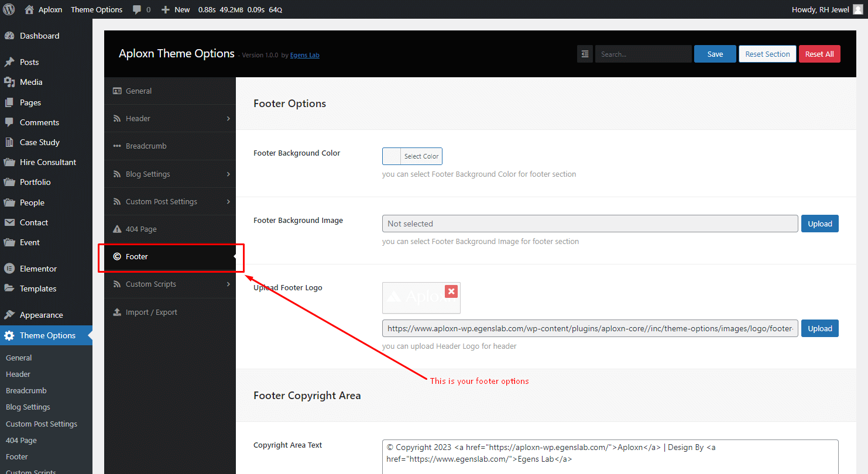Upload a Footer Background Image
Image resolution: width=868 pixels, height=474 pixels.
click(820, 224)
